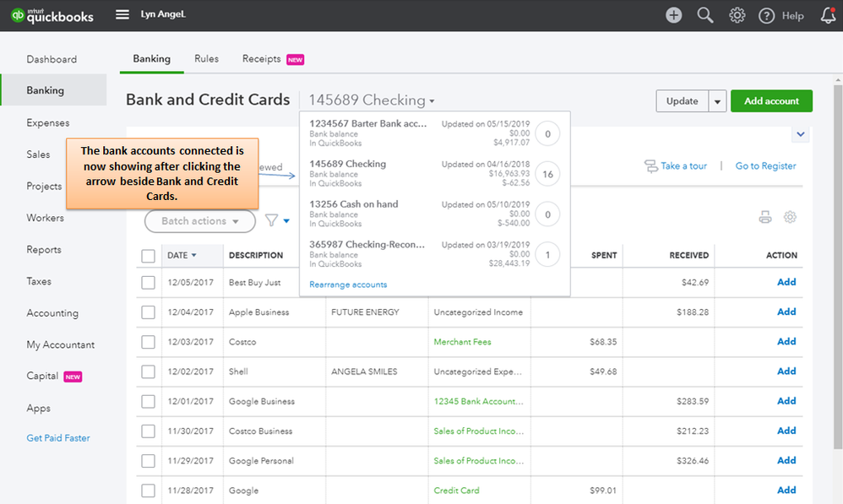Click the 0 badge for Barter Bank account
This screenshot has width=843, height=504.
click(x=548, y=133)
